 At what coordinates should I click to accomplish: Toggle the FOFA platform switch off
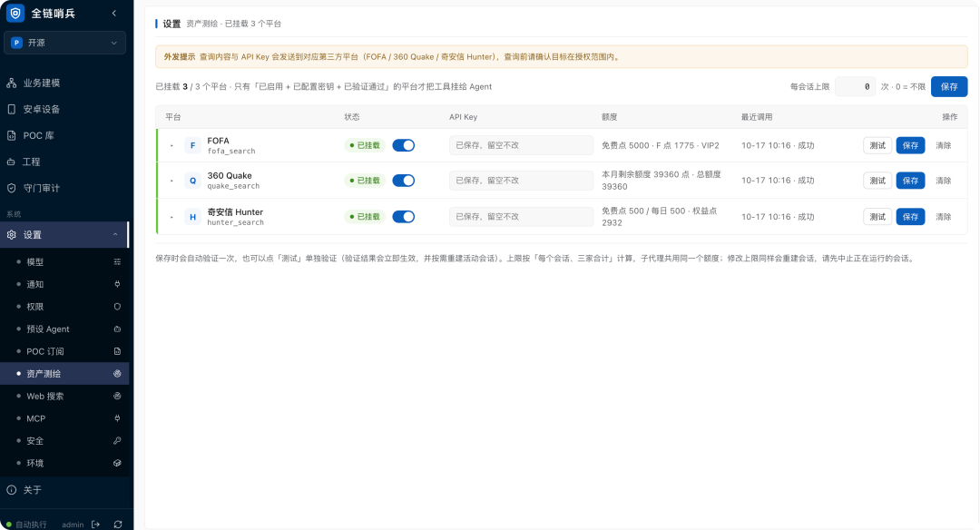(x=404, y=145)
